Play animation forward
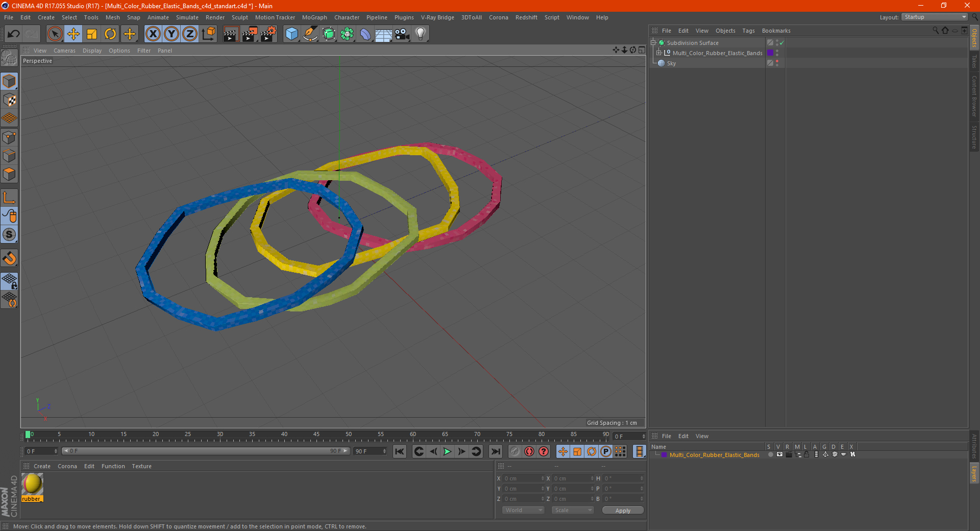The height and width of the screenshot is (531, 980). [447, 451]
